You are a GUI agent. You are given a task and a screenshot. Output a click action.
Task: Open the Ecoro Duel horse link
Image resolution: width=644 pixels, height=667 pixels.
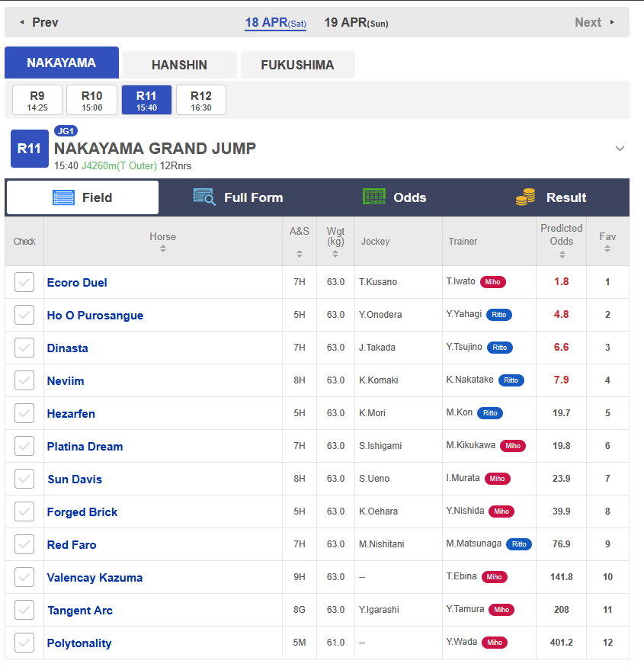click(77, 283)
